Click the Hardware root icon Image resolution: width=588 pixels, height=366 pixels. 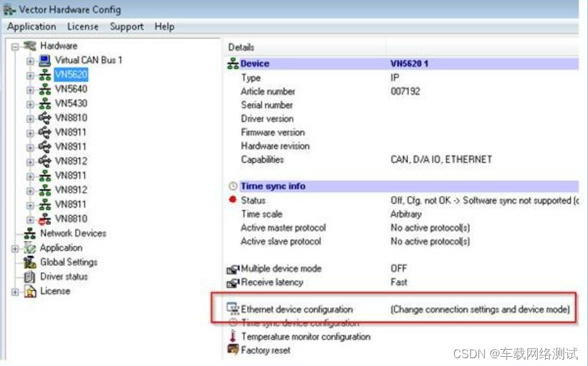(30, 46)
